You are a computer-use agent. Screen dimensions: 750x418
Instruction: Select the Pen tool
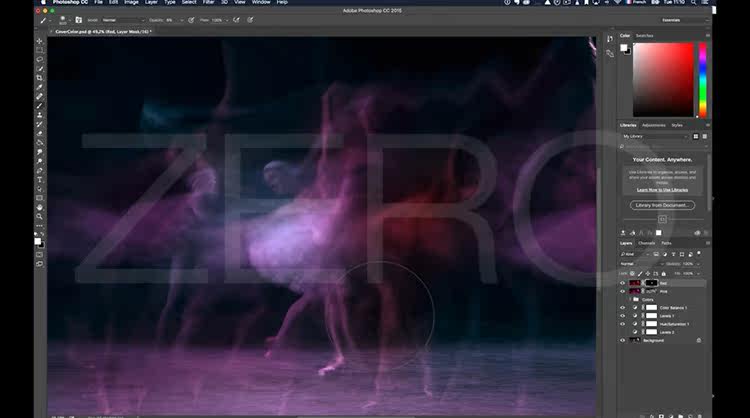coord(39,170)
